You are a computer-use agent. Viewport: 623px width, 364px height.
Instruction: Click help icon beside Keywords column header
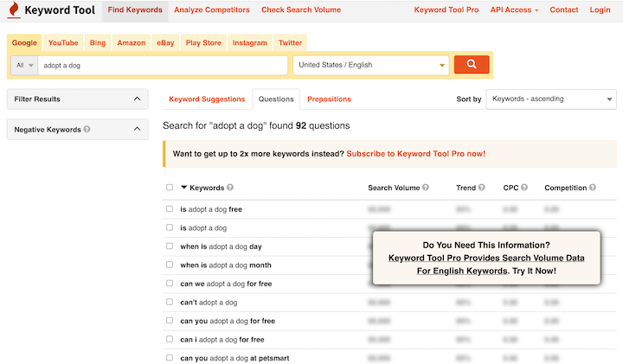point(230,188)
